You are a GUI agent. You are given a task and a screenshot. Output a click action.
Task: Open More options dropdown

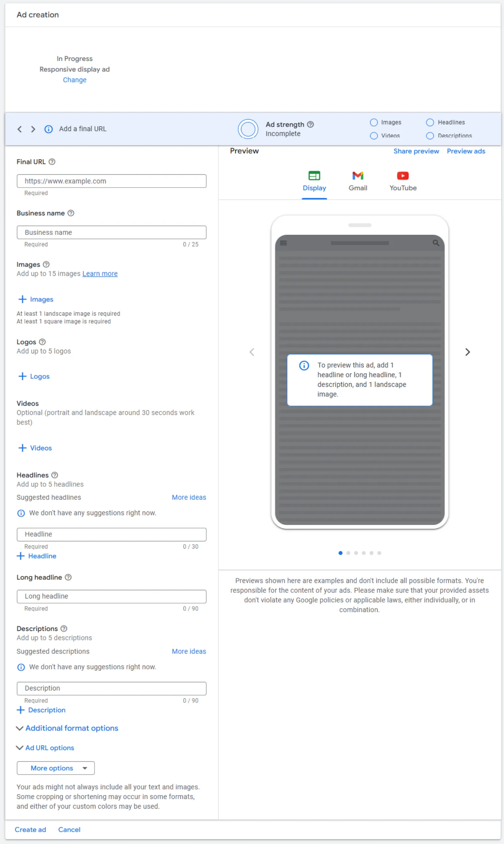pyautogui.click(x=56, y=769)
